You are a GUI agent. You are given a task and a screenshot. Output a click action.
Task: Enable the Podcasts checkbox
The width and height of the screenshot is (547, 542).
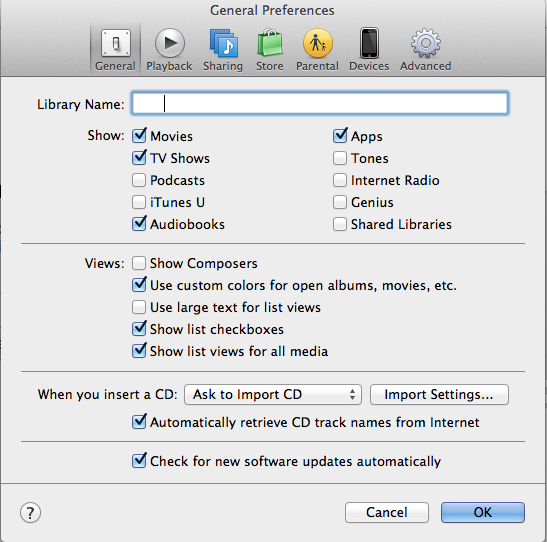click(x=139, y=180)
